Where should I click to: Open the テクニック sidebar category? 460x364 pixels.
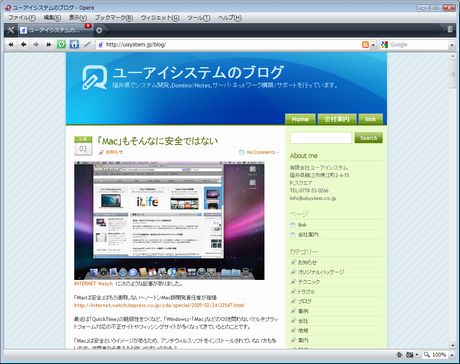pos(309,282)
